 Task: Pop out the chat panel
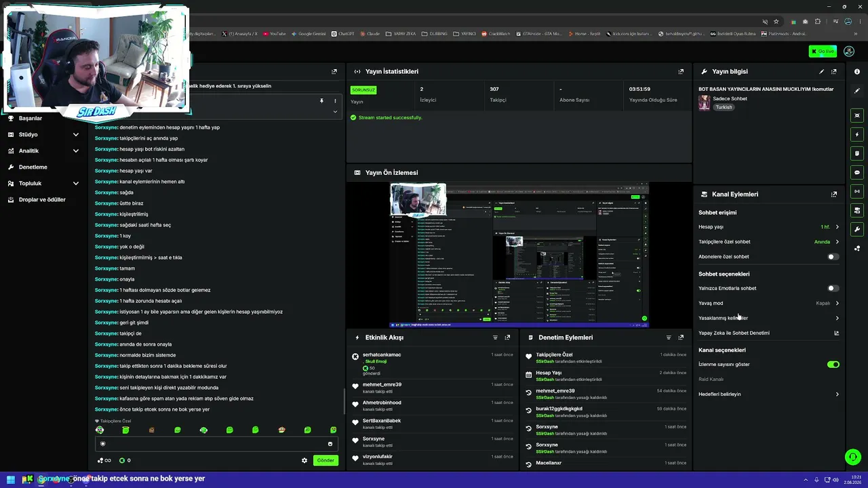pyautogui.click(x=334, y=71)
